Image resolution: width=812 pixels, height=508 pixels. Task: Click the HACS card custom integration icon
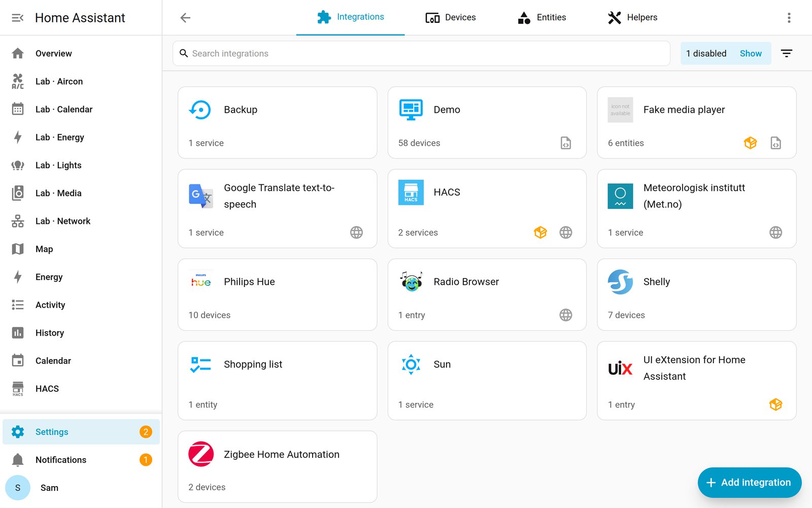pyautogui.click(x=540, y=232)
